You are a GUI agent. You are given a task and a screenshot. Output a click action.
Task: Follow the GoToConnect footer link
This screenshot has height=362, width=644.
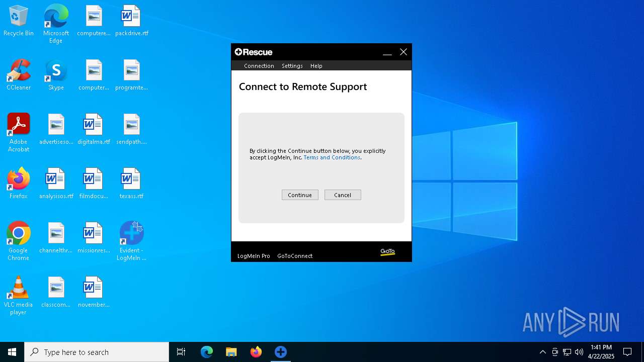tap(295, 256)
